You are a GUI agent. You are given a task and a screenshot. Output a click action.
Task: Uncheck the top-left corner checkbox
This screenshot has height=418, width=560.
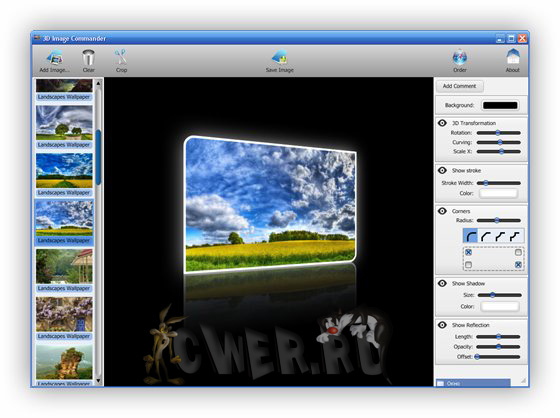[x=469, y=252]
